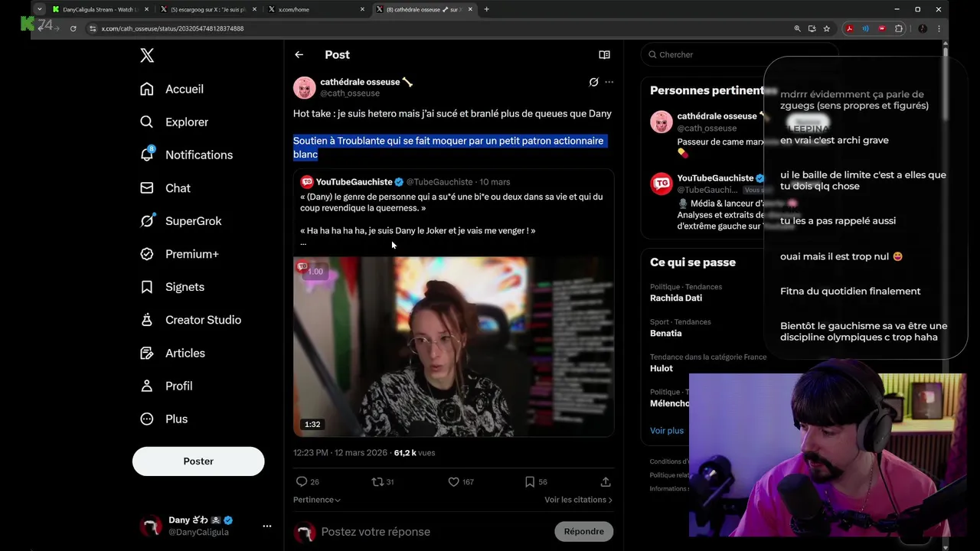Open SuperGrok from the sidebar
The width and height of the screenshot is (980, 551).
click(181, 220)
